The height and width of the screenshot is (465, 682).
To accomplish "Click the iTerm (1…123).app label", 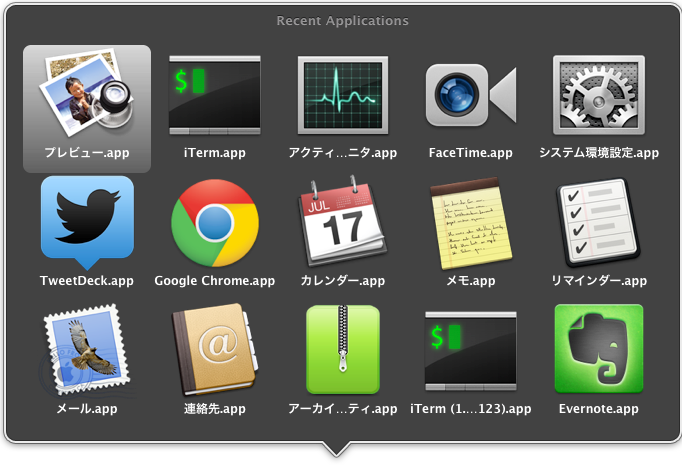I will 471,408.
